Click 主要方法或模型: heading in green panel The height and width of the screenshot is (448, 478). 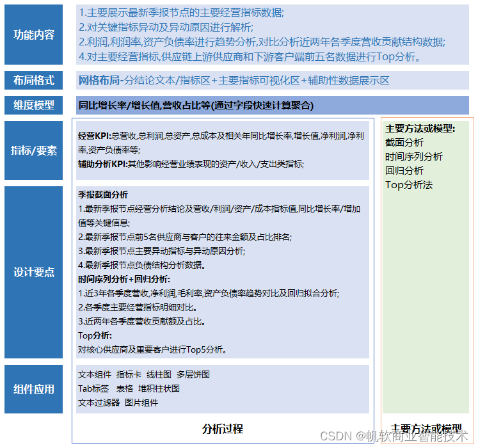pyautogui.click(x=420, y=129)
